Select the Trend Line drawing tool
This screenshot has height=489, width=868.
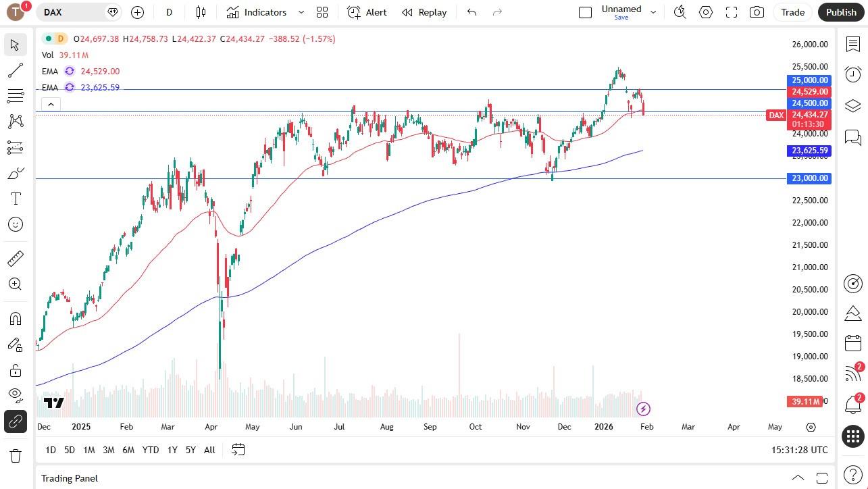point(15,70)
